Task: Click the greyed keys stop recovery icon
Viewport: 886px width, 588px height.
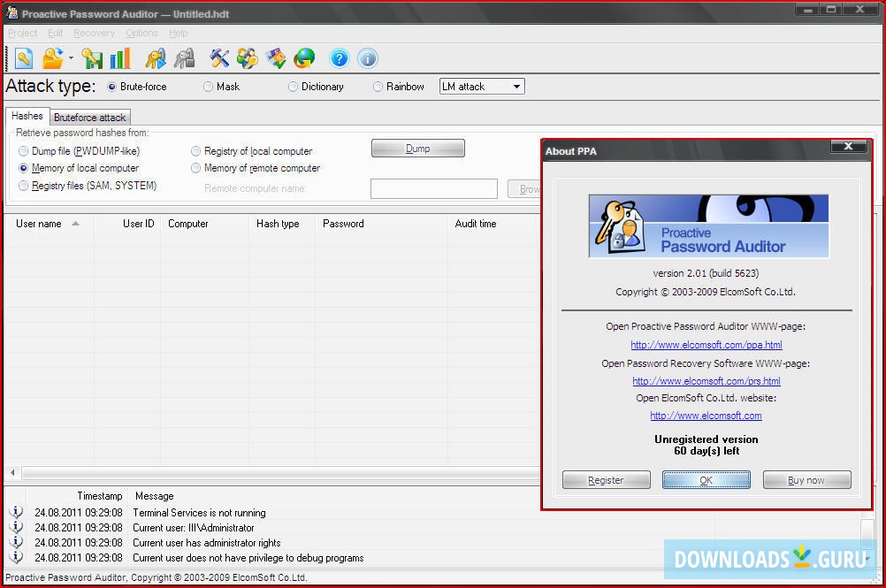Action: pos(184,58)
